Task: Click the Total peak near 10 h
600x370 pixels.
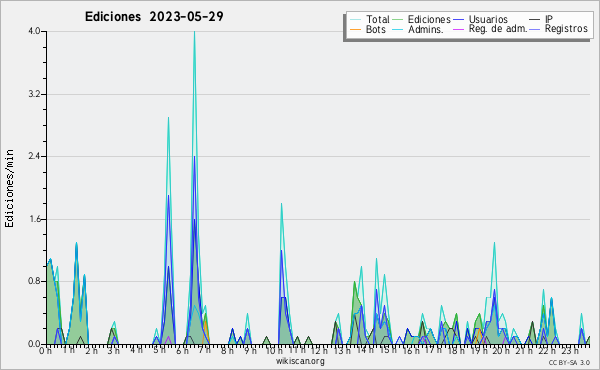Action: coord(281,204)
